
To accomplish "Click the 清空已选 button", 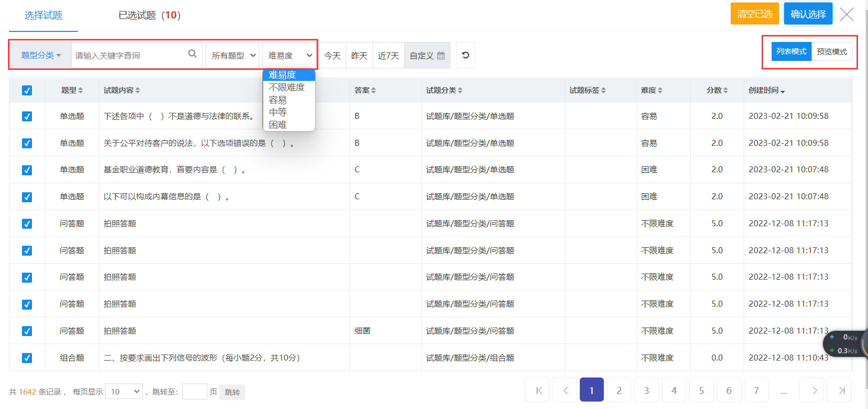I will [x=754, y=14].
